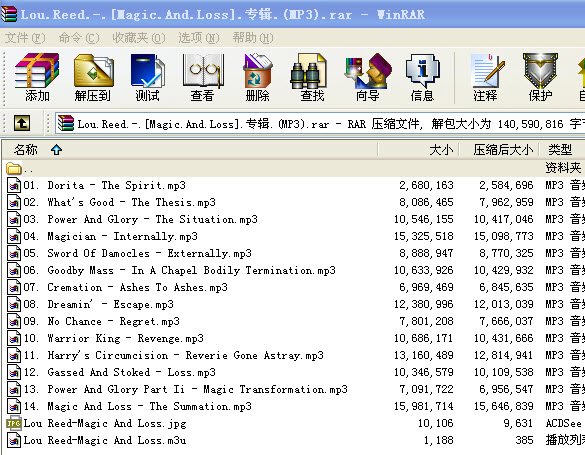Viewport: 585px width, 455px height.
Task: Open the 收藏夹(O) favorites menu
Action: point(139,38)
